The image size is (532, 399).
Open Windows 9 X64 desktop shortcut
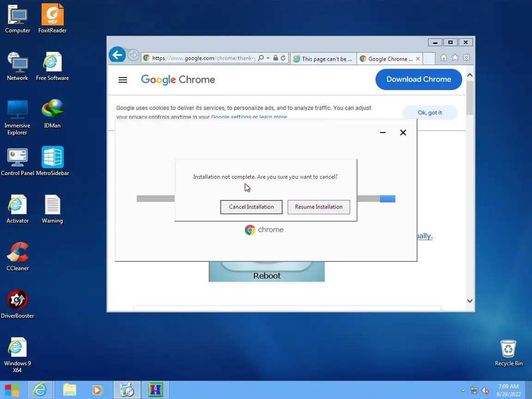point(17,355)
